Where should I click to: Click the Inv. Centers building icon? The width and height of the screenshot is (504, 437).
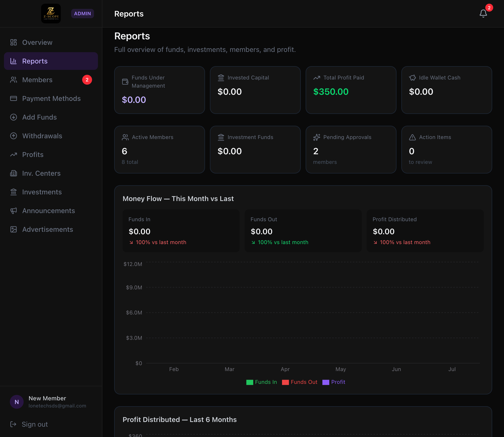pos(14,173)
